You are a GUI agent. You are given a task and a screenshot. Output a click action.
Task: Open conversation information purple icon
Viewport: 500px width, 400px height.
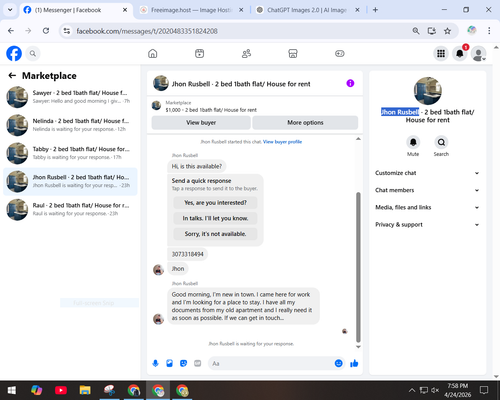click(350, 83)
